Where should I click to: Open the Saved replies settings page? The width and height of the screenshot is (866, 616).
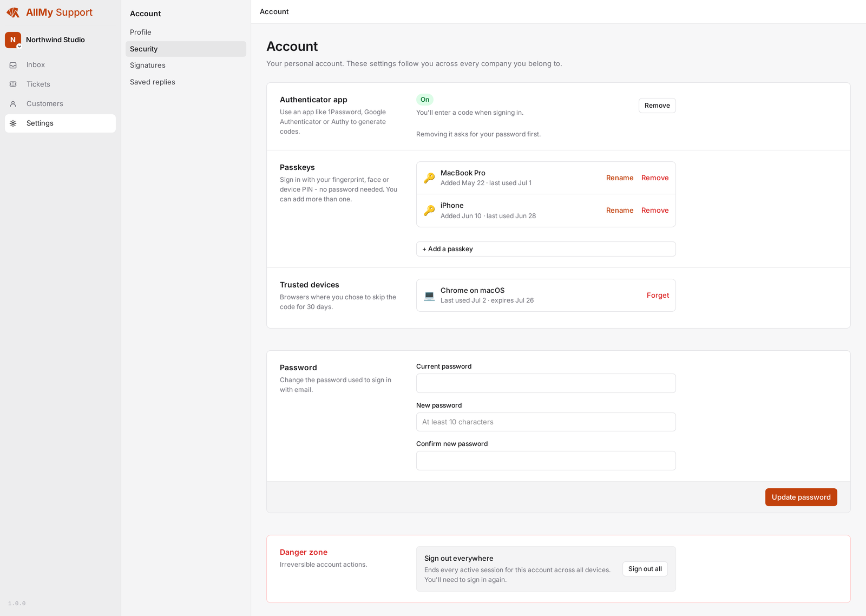click(x=186, y=82)
